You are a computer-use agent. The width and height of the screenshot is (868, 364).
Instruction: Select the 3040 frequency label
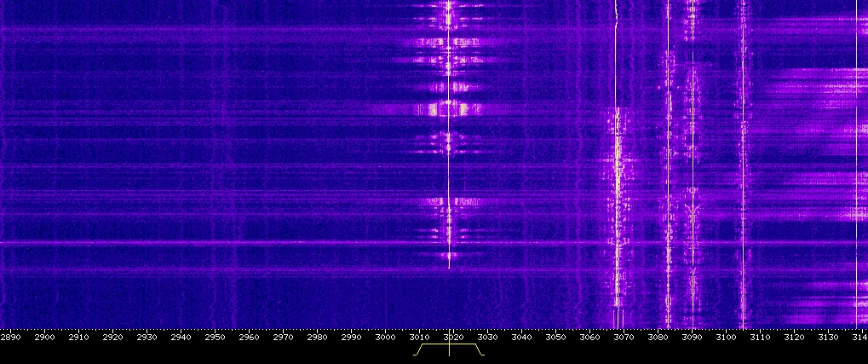[521, 337]
